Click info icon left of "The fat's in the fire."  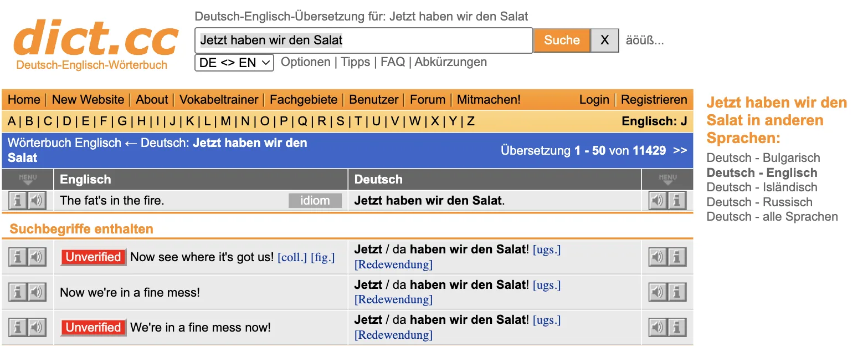tap(18, 201)
